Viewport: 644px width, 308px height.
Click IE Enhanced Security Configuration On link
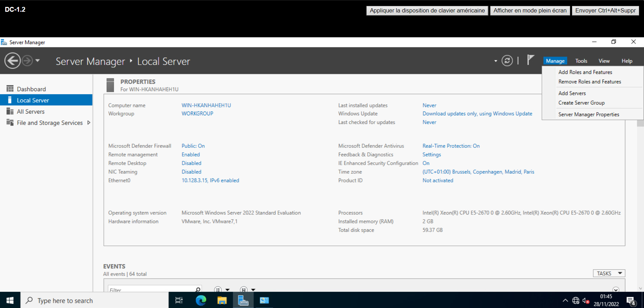pyautogui.click(x=426, y=163)
